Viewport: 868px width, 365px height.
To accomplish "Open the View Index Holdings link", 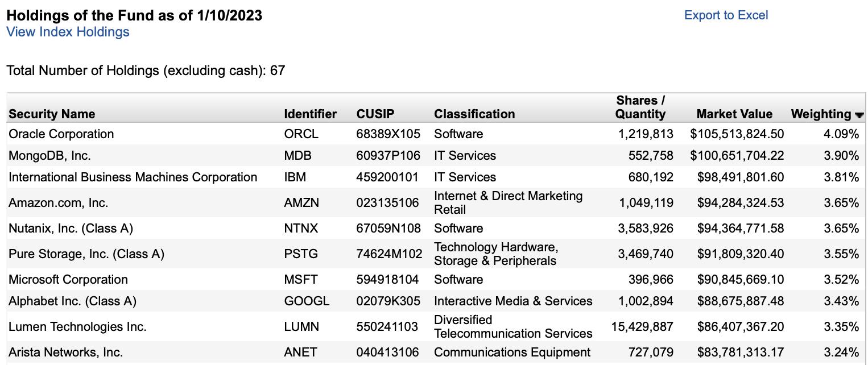I will pyautogui.click(x=68, y=32).
